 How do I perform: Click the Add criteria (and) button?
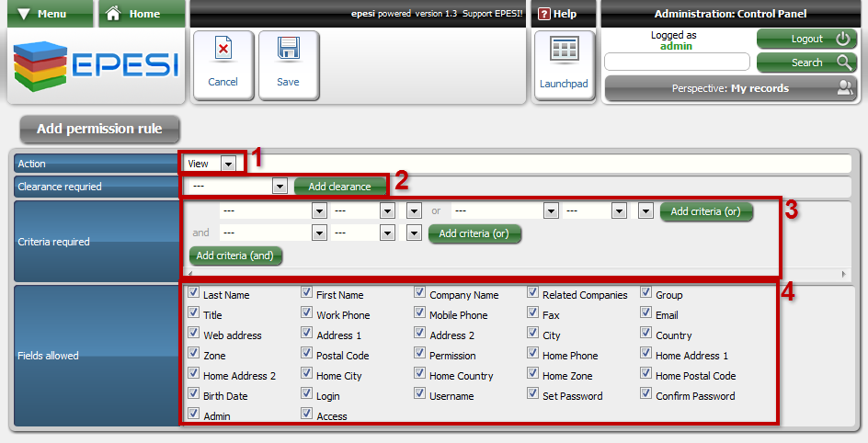click(x=235, y=256)
